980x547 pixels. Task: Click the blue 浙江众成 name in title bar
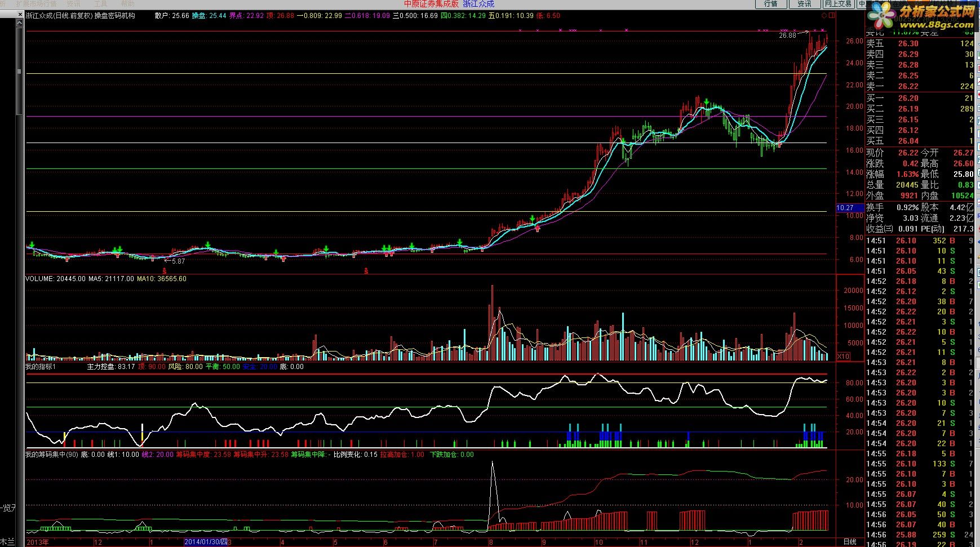(478, 4)
